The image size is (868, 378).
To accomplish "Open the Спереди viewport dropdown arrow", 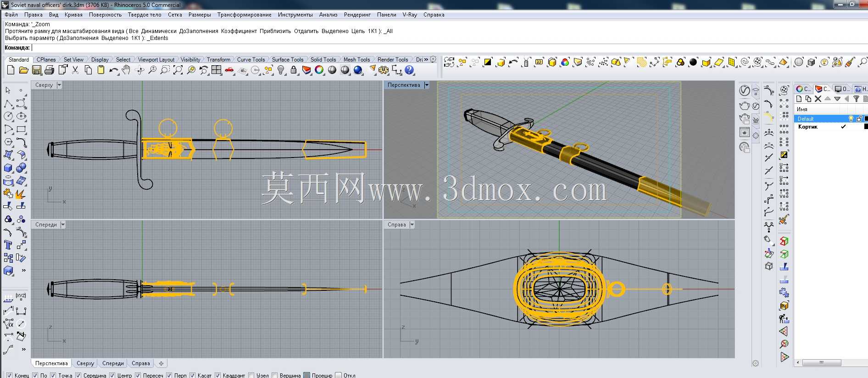I will pyautogui.click(x=63, y=225).
